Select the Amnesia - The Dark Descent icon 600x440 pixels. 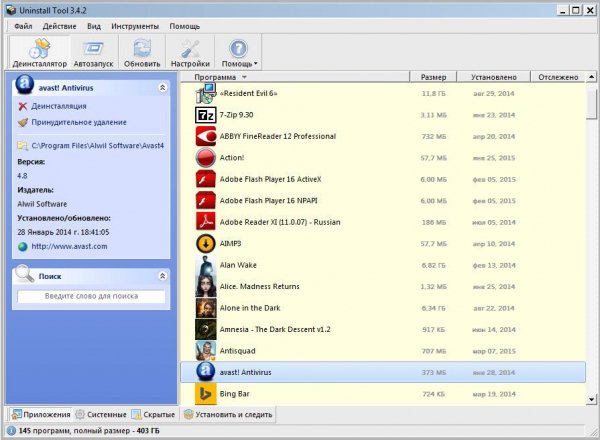click(x=205, y=329)
